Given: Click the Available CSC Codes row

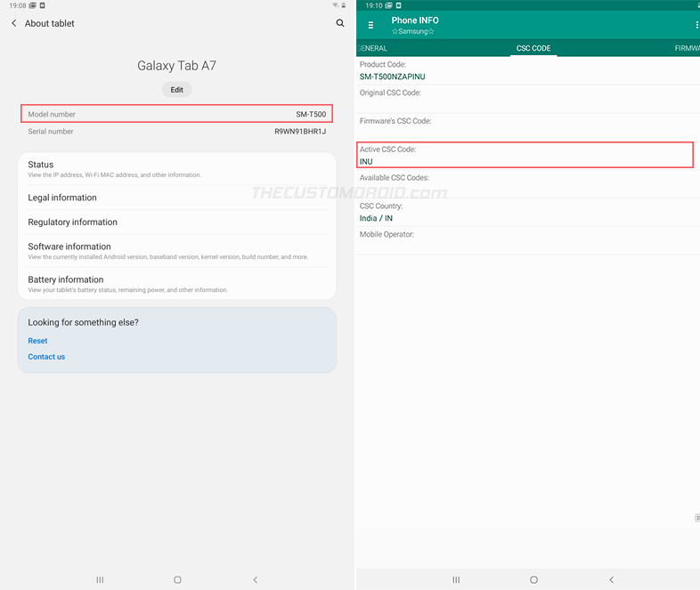Looking at the screenshot, I should click(x=528, y=183).
